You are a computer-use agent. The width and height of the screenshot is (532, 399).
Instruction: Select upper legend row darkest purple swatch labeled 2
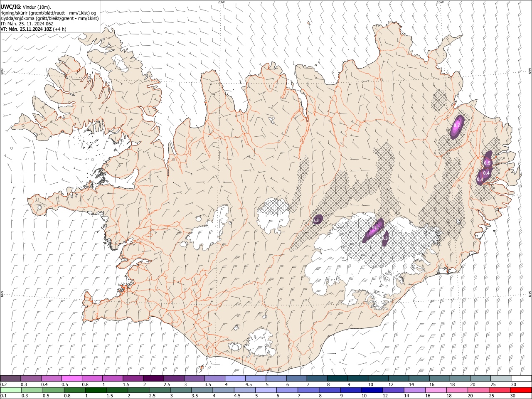[x=153, y=378]
